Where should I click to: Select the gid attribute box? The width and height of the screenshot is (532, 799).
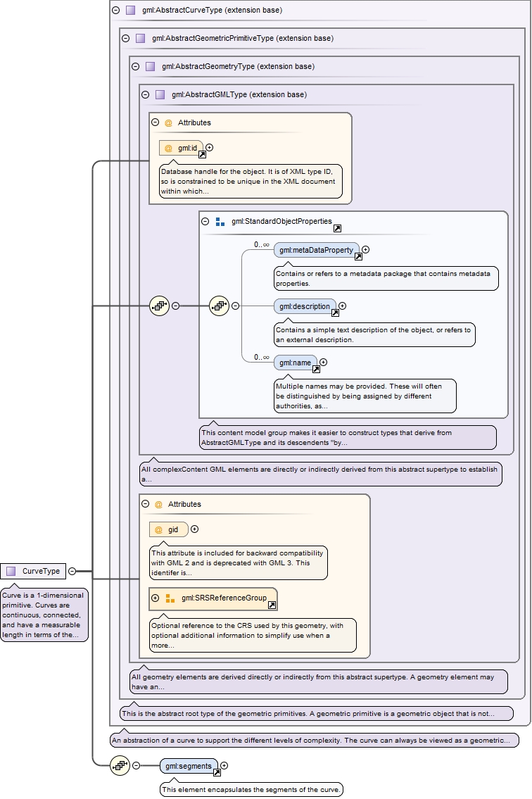[169, 529]
